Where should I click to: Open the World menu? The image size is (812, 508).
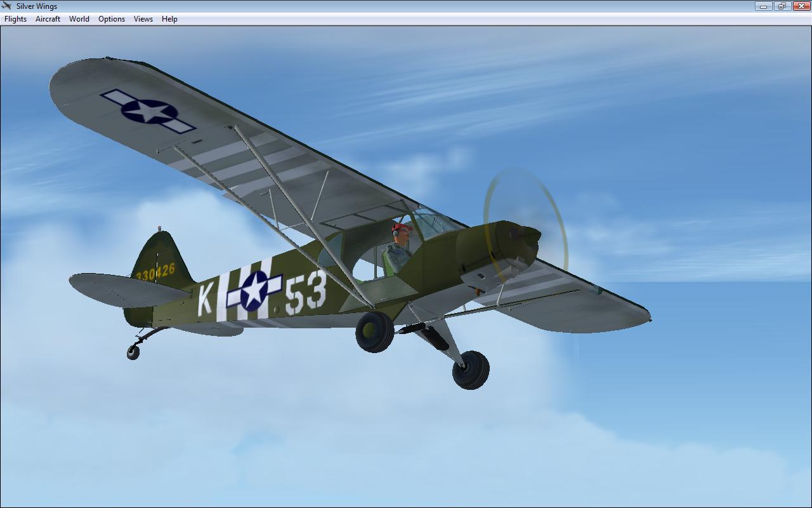(x=79, y=19)
